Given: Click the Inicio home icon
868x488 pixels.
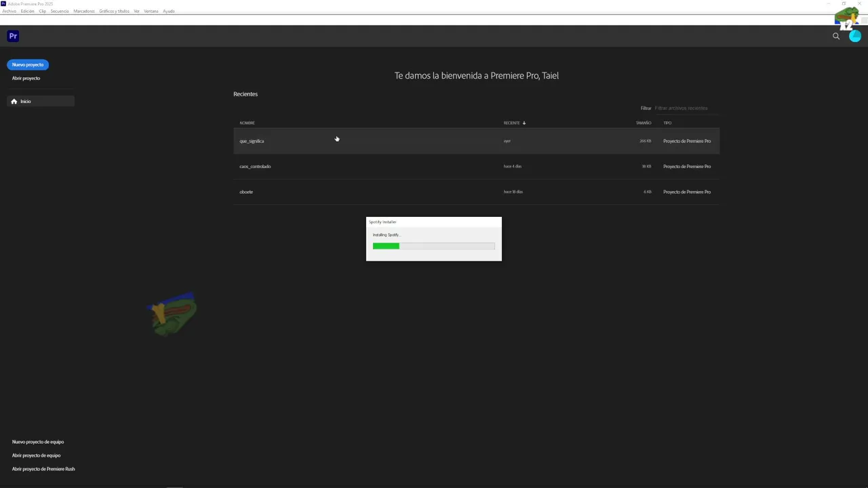Looking at the screenshot, I should point(14,101).
